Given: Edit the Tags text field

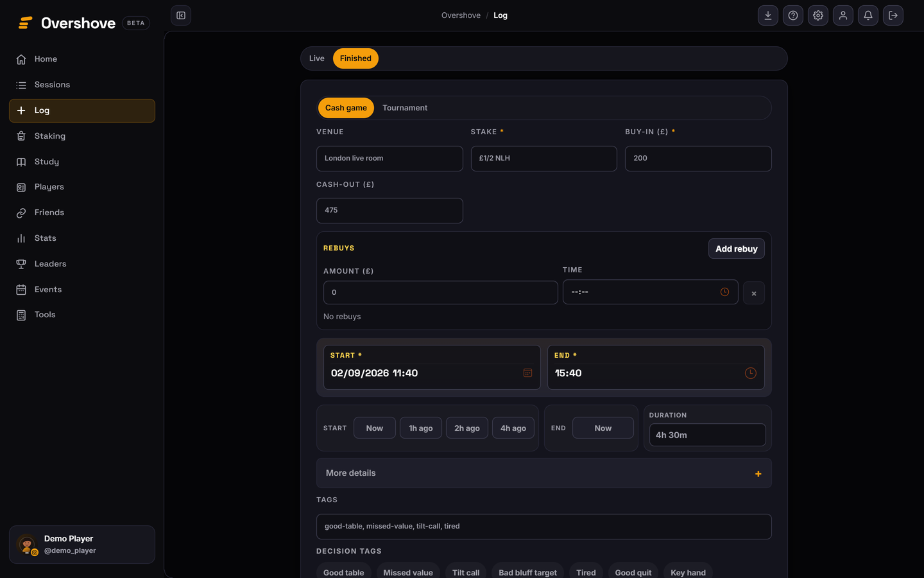Looking at the screenshot, I should (544, 527).
